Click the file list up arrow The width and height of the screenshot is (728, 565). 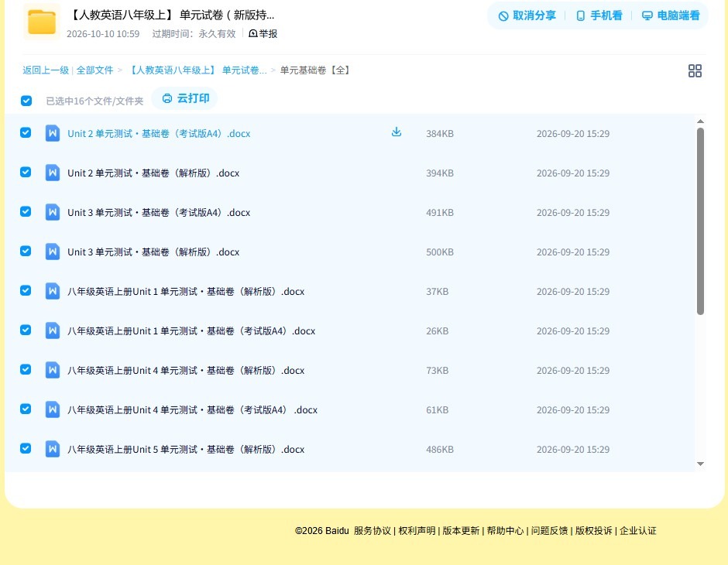tap(701, 121)
